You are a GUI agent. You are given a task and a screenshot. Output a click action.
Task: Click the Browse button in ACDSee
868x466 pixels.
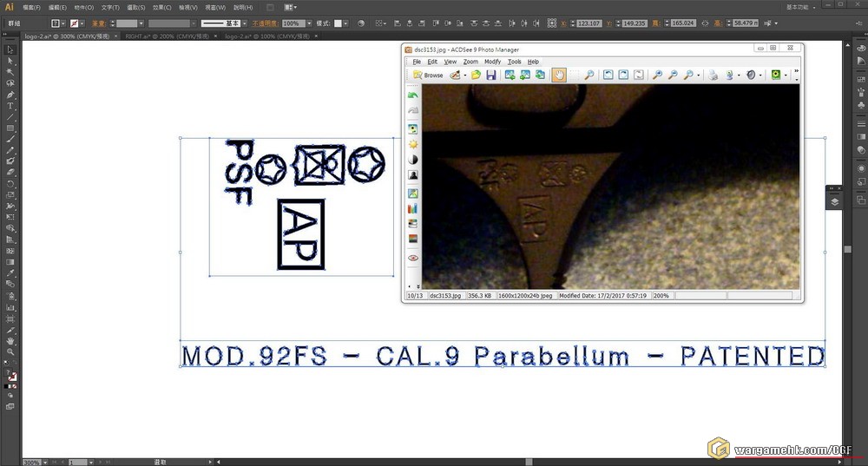(x=428, y=75)
